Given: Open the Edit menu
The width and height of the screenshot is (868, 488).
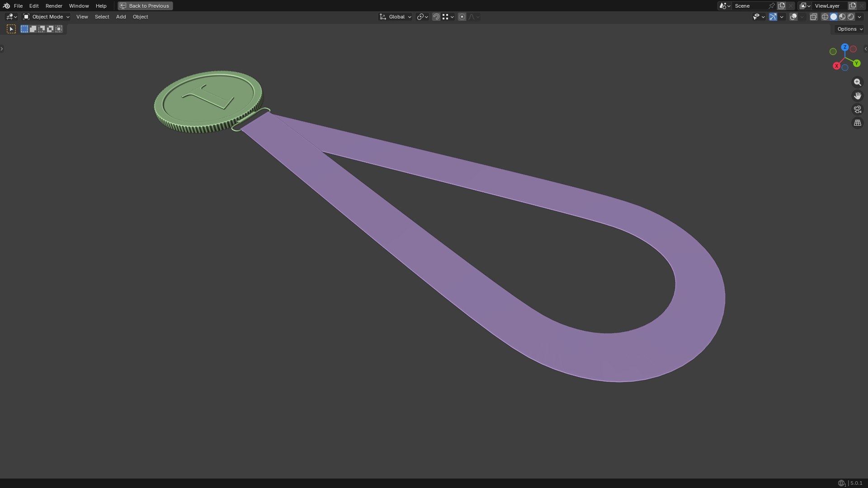Looking at the screenshot, I should pos(34,6).
